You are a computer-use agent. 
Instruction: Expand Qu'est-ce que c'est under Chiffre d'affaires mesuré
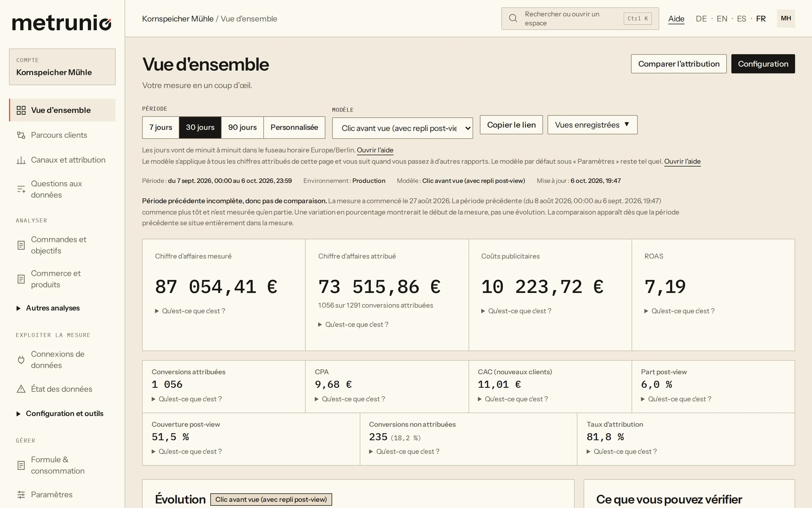[190, 311]
